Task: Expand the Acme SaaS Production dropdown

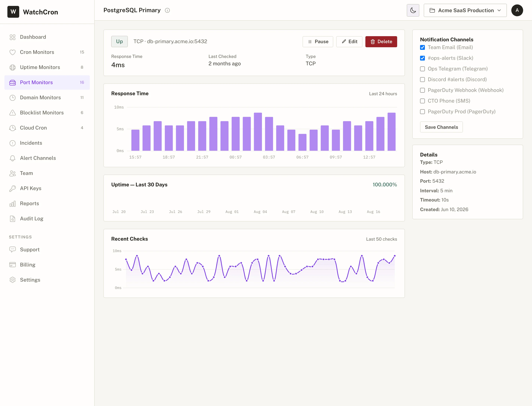Action: [x=465, y=10]
